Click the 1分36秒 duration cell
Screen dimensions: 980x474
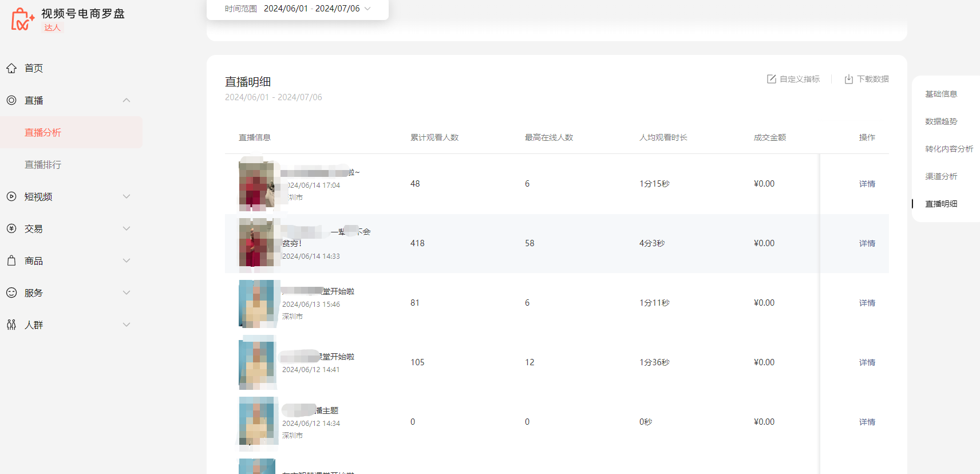tap(654, 362)
